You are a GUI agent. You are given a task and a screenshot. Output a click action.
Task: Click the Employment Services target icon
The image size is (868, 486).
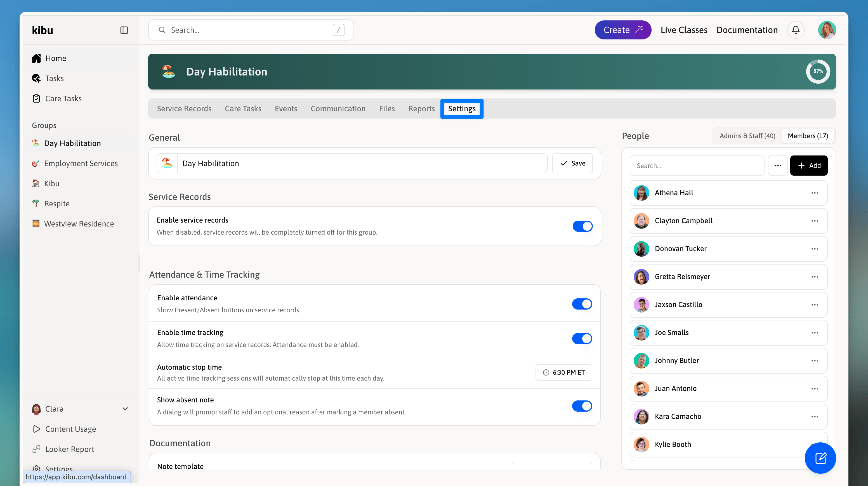point(36,164)
